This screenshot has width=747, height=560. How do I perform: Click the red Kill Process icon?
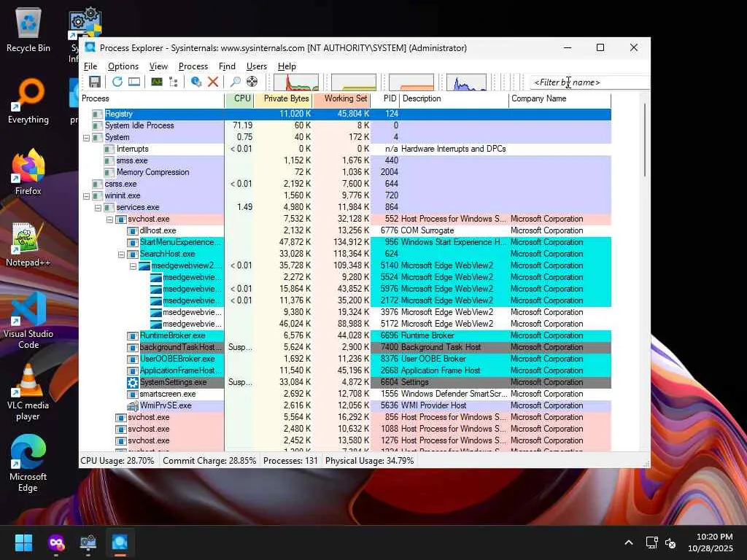pyautogui.click(x=213, y=82)
